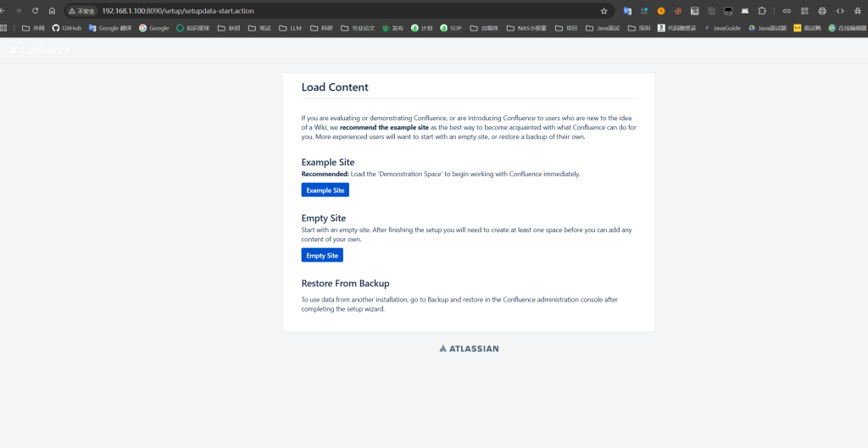The height and width of the screenshot is (448, 868).
Task: Click the '不安全' site security warning chip
Action: pyautogui.click(x=81, y=11)
